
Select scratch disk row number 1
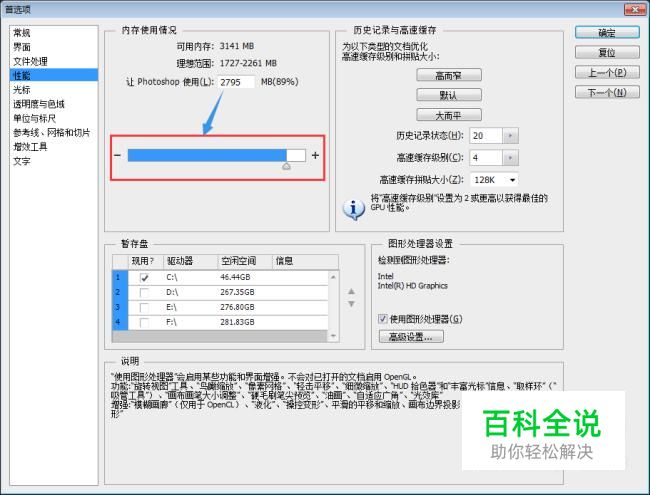(x=120, y=277)
